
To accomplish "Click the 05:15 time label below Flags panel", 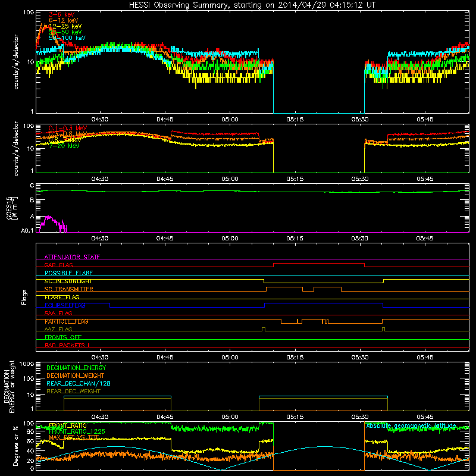I will pos(295,358).
